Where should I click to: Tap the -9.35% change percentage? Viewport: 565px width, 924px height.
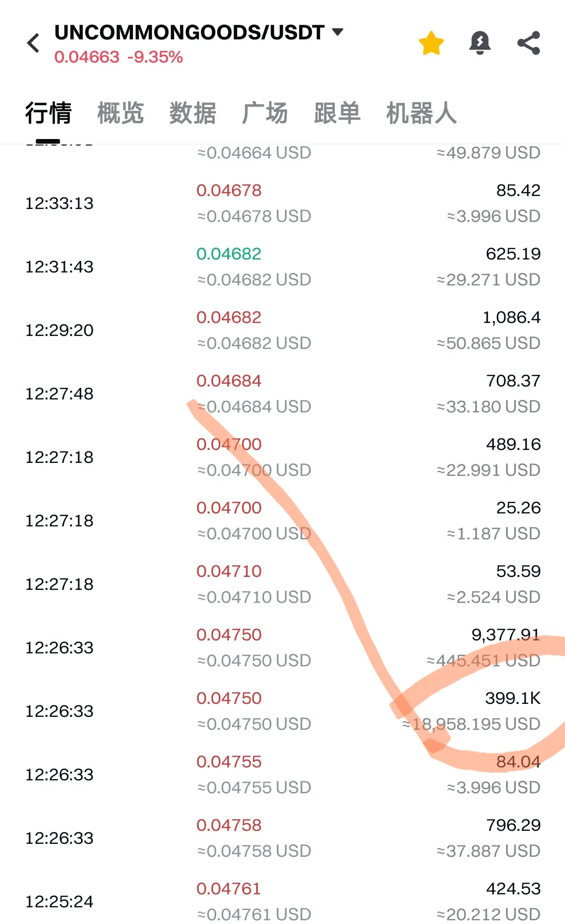click(155, 57)
